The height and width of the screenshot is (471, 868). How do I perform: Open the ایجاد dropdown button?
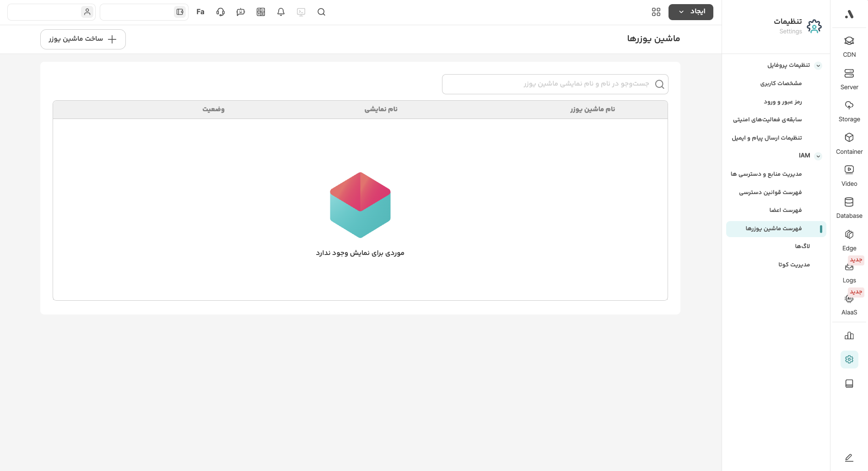point(690,12)
